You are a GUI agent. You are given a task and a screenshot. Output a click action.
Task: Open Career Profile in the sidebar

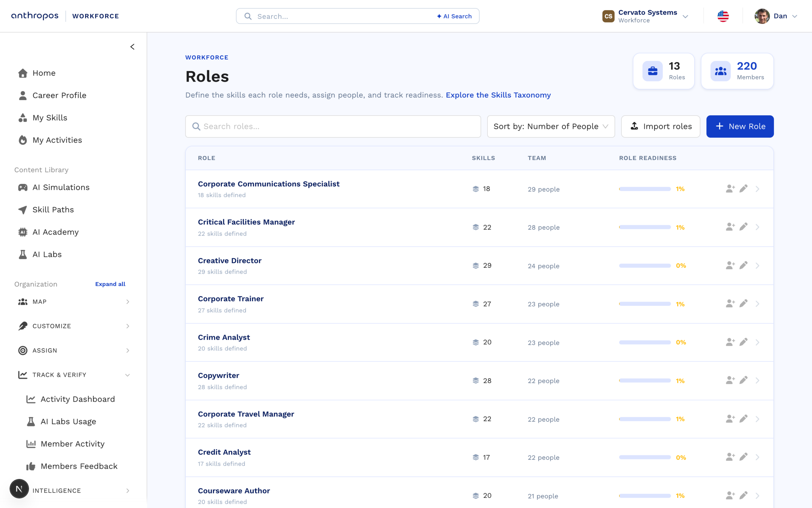click(x=59, y=96)
